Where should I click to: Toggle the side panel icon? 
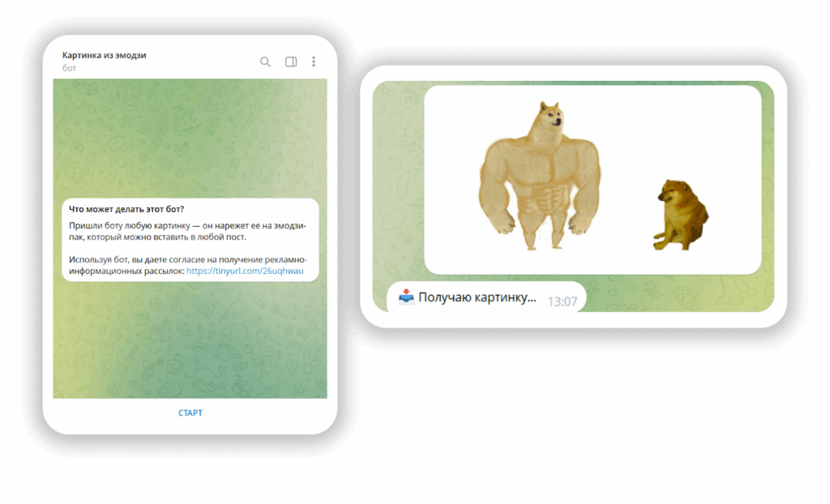291,62
